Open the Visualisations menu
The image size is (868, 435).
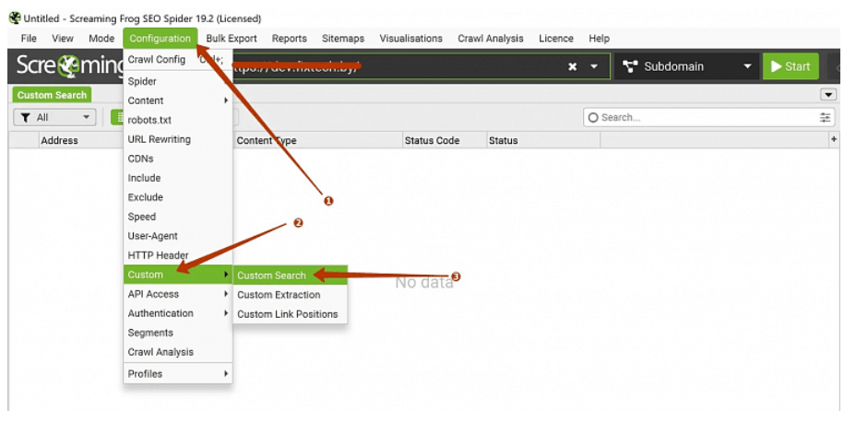410,38
